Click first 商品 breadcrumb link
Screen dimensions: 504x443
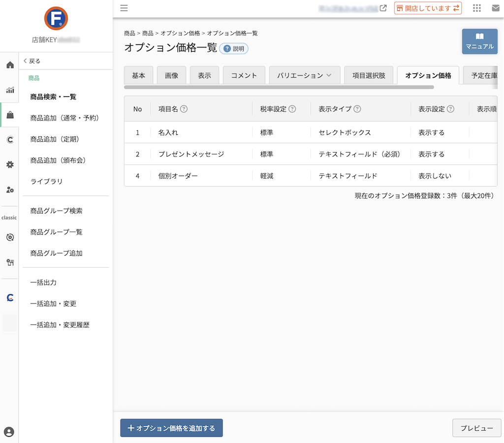(129, 33)
